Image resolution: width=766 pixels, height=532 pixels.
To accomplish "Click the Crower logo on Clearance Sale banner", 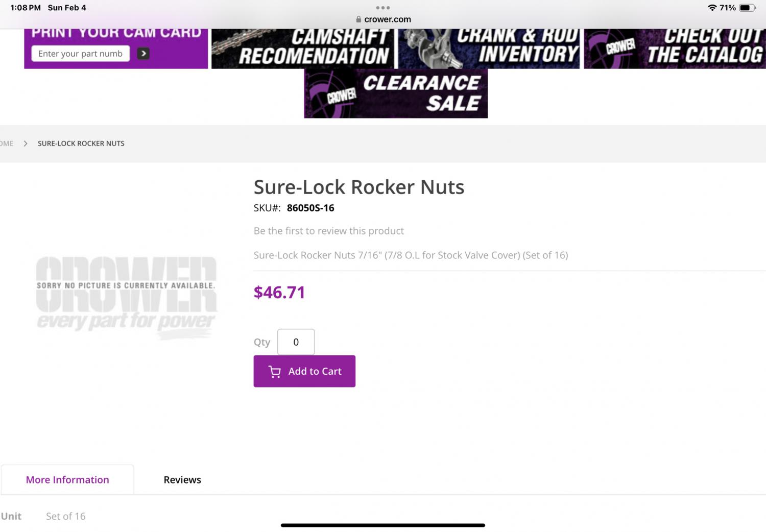I will pyautogui.click(x=341, y=95).
